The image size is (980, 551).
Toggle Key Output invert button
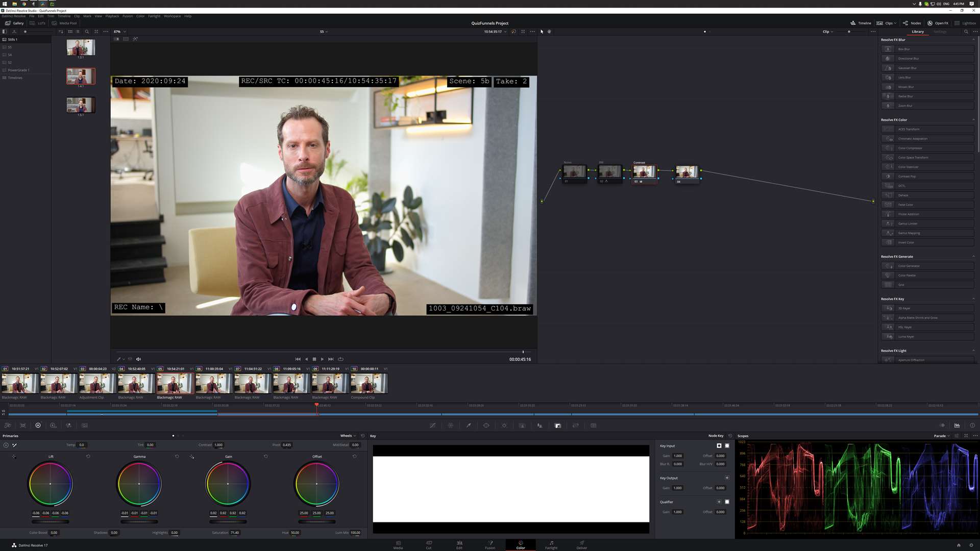(727, 478)
